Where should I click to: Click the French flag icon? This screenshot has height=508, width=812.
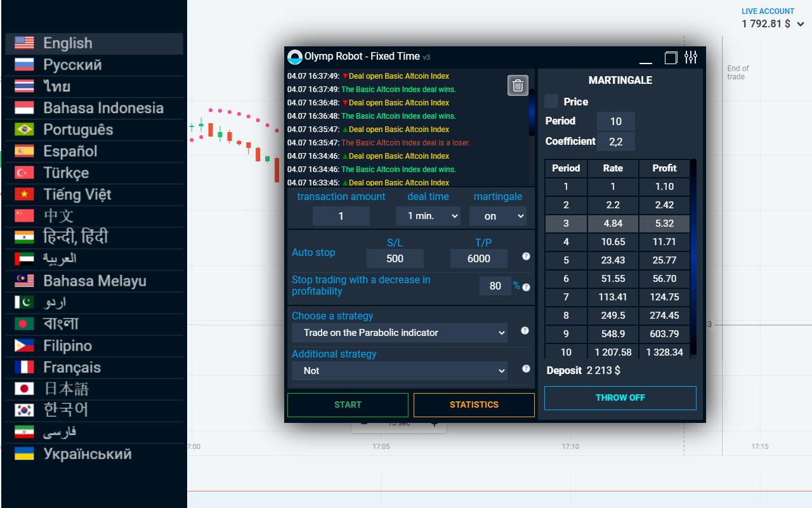[24, 367]
